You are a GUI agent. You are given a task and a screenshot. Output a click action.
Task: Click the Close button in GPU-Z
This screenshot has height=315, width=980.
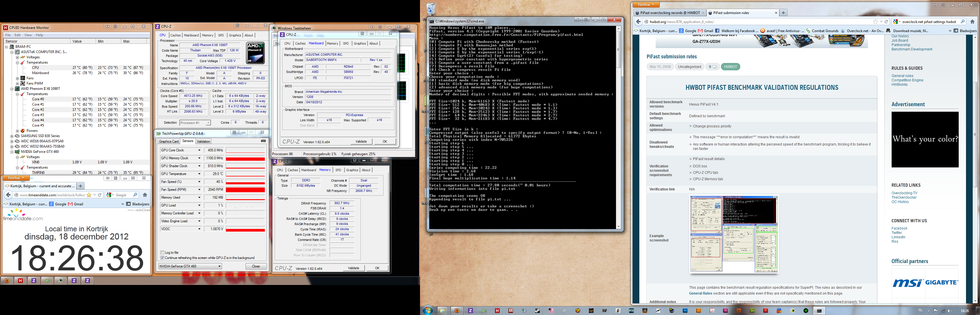(256, 266)
